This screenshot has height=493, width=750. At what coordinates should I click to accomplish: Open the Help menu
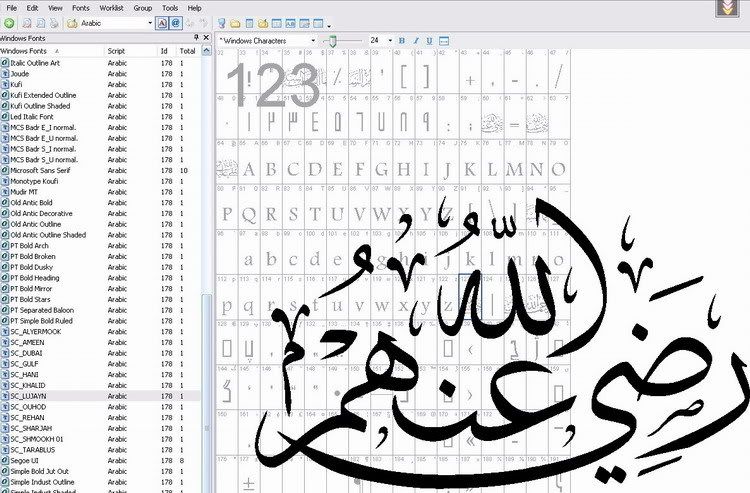194,8
